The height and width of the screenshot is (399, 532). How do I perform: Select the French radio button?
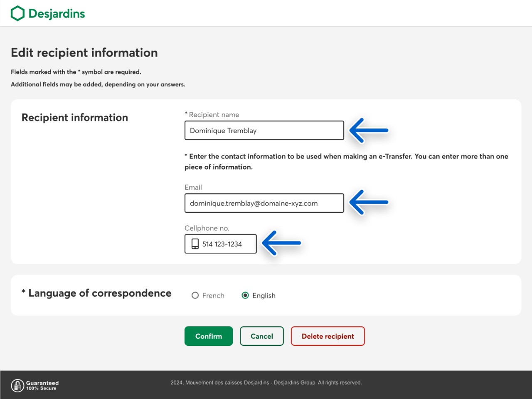195,296
